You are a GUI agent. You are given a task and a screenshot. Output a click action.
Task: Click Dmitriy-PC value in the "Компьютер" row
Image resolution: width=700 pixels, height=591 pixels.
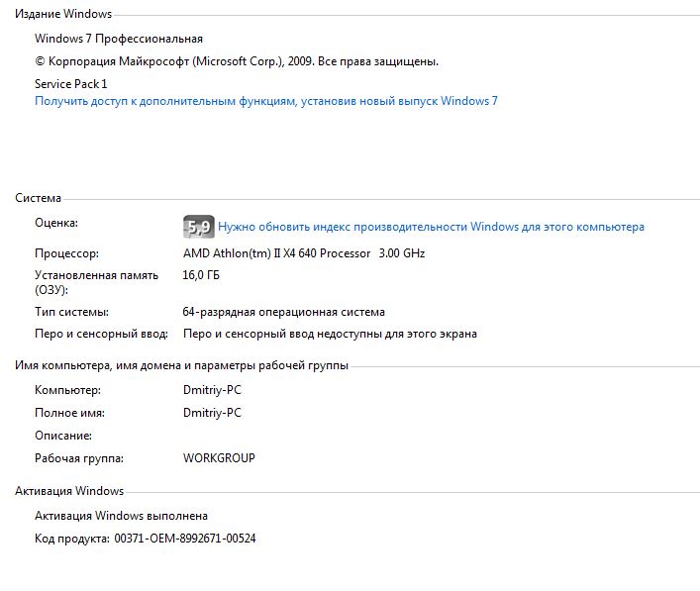[x=212, y=389]
